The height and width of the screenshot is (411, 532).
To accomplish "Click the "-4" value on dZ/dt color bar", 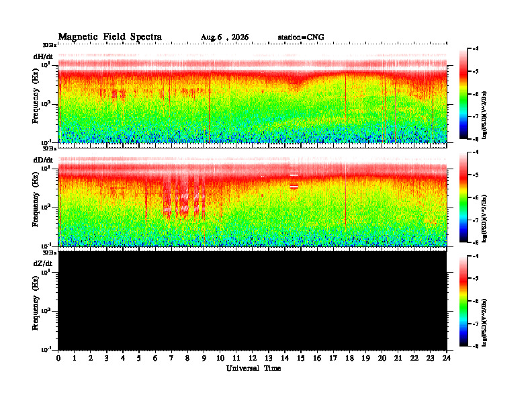I will [476, 256].
